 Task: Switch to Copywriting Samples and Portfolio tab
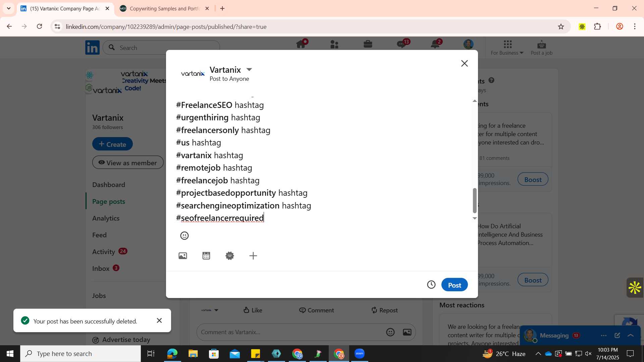(164, 8)
